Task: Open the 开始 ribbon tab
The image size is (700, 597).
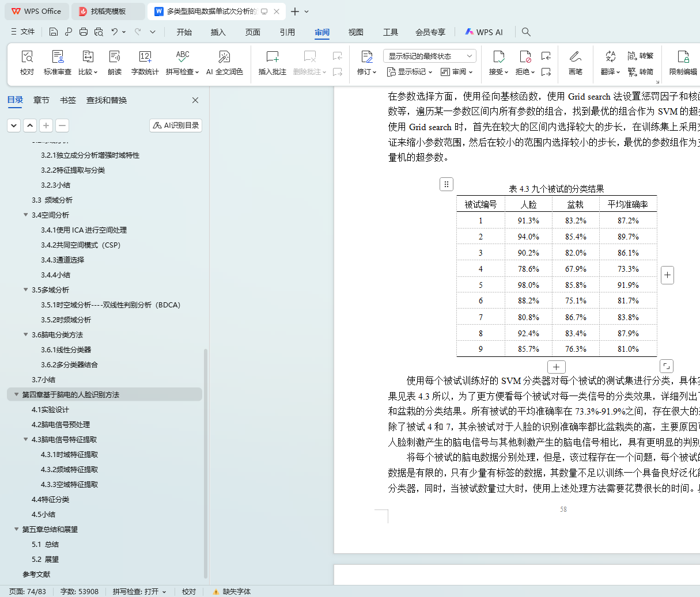Action: coord(184,32)
